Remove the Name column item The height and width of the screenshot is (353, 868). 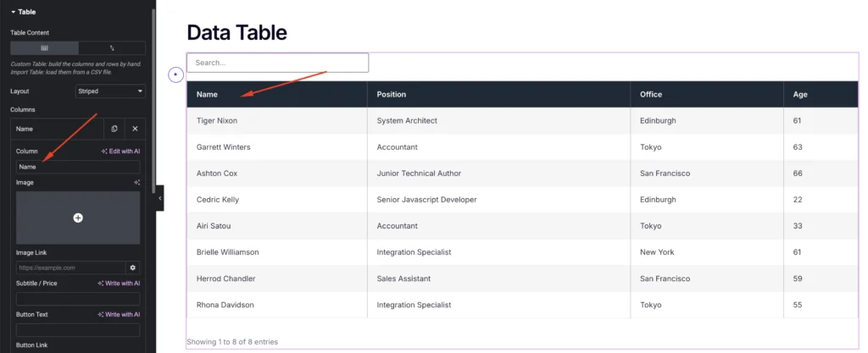(135, 129)
